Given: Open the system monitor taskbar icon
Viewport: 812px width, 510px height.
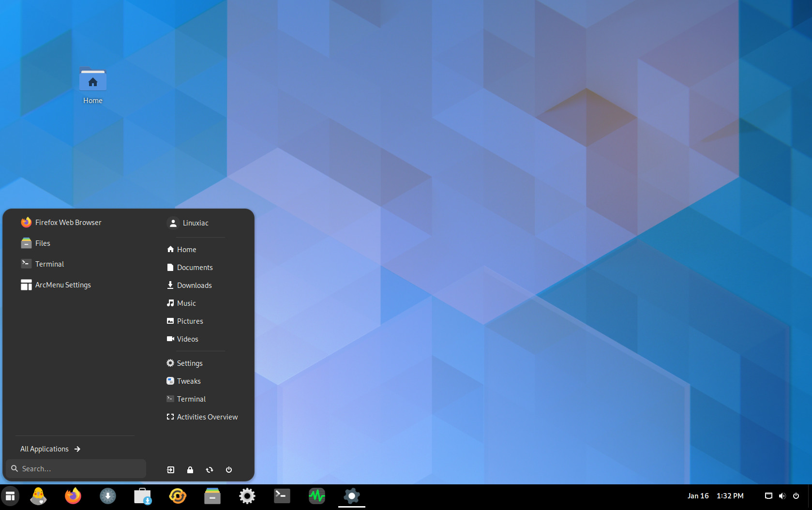Looking at the screenshot, I should click(317, 496).
